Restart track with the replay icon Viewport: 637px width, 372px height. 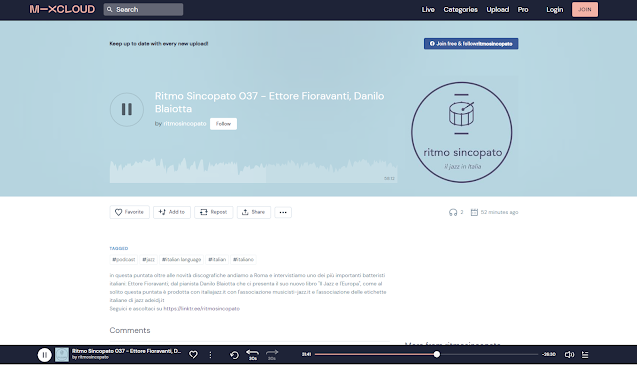234,355
